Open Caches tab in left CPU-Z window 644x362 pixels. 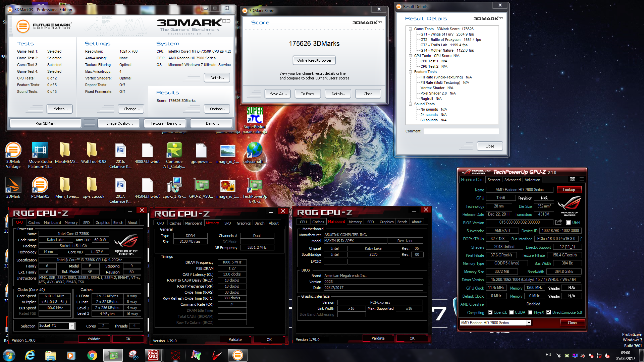(x=34, y=223)
